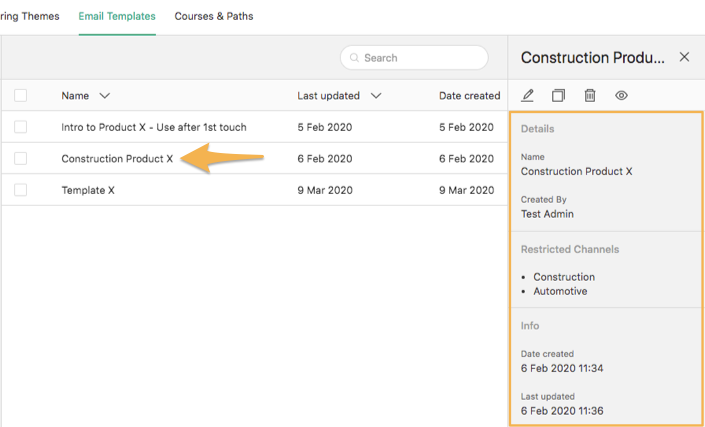
Task: Focus the Search input field
Action: pos(414,58)
